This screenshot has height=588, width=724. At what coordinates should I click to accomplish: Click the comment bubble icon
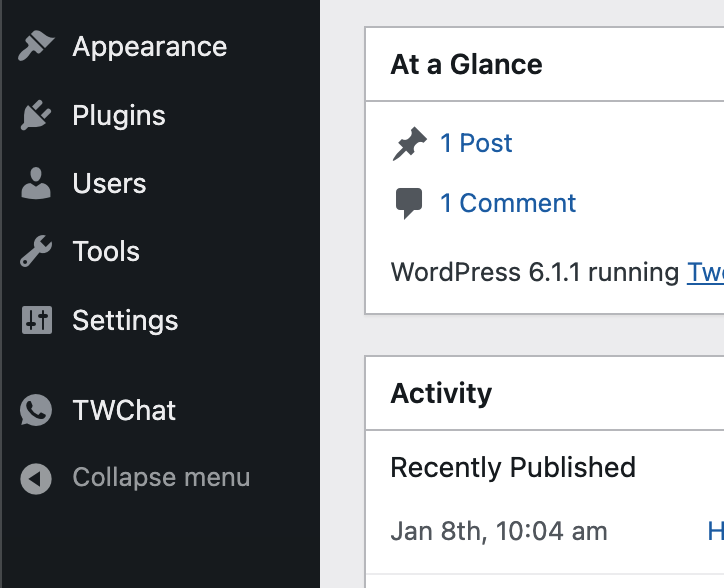coord(409,203)
